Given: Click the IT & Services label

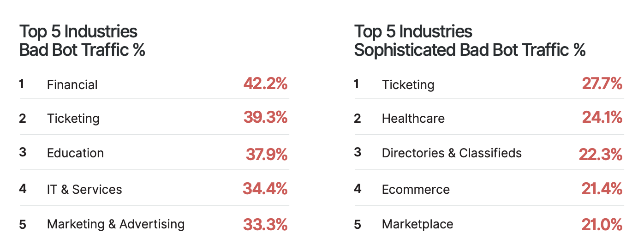Looking at the screenshot, I should tap(84, 189).
